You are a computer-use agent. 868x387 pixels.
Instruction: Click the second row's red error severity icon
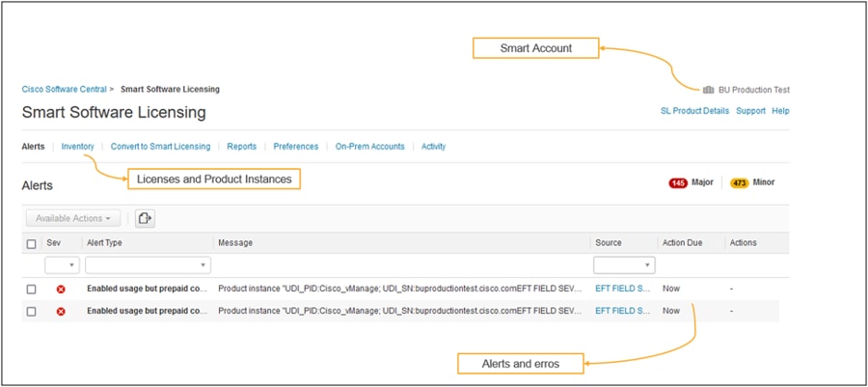point(61,311)
